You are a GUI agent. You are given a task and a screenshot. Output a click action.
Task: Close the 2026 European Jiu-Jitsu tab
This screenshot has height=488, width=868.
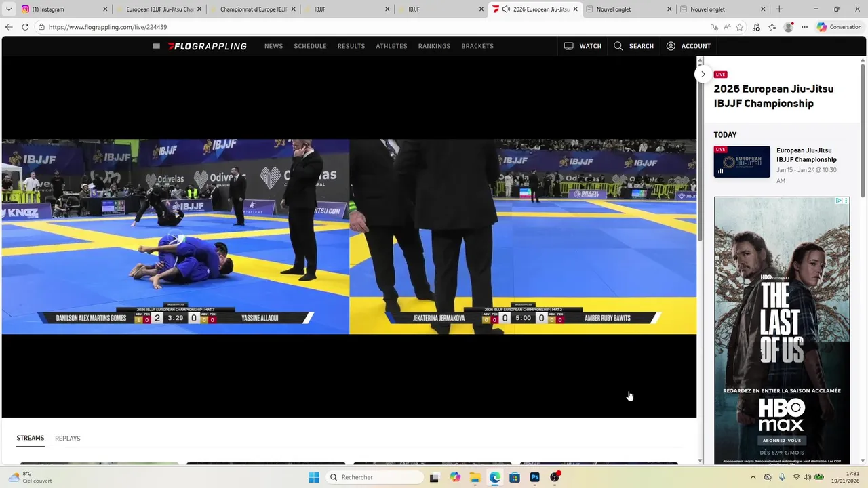tap(576, 9)
